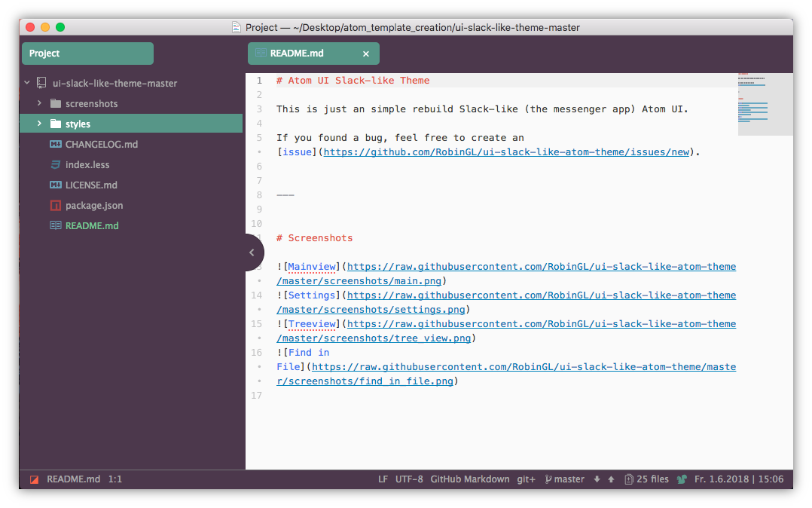Open the main.png screenshot URL
This screenshot has width=812, height=508.
pyautogui.click(x=506, y=273)
